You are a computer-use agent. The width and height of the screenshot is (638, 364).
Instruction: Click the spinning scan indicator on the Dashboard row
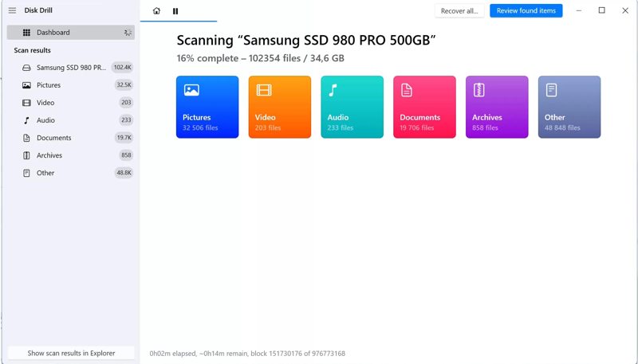click(128, 33)
